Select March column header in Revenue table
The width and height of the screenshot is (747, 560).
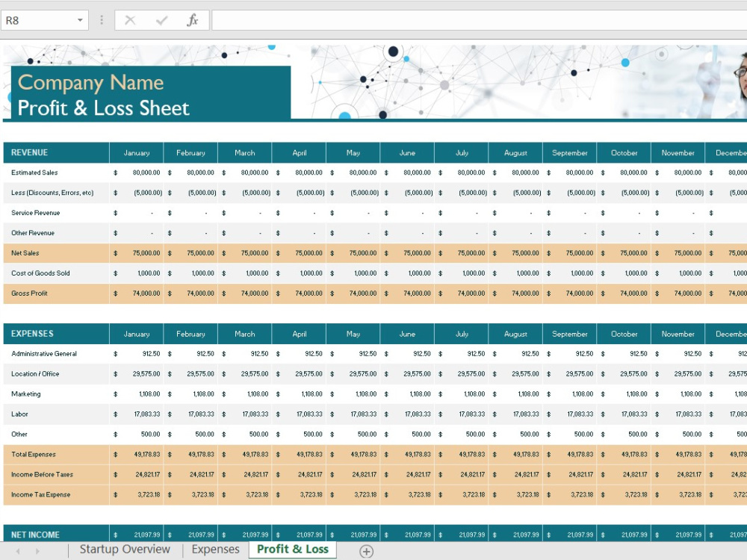coord(245,153)
